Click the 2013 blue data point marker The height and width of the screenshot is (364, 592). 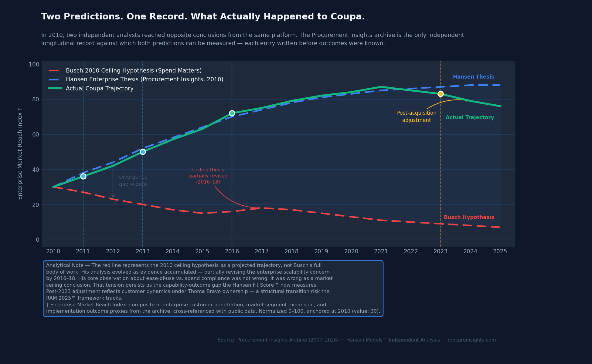143,152
